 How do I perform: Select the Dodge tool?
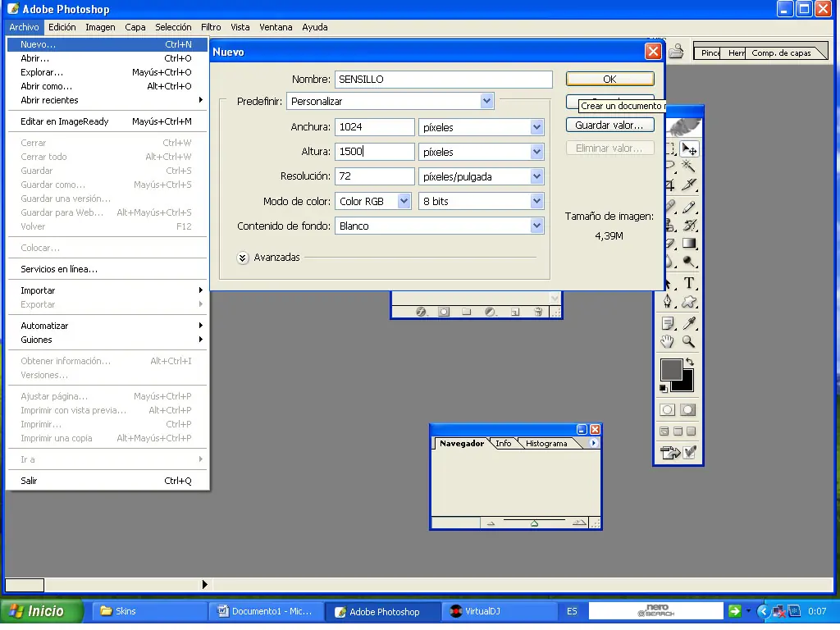(x=689, y=262)
